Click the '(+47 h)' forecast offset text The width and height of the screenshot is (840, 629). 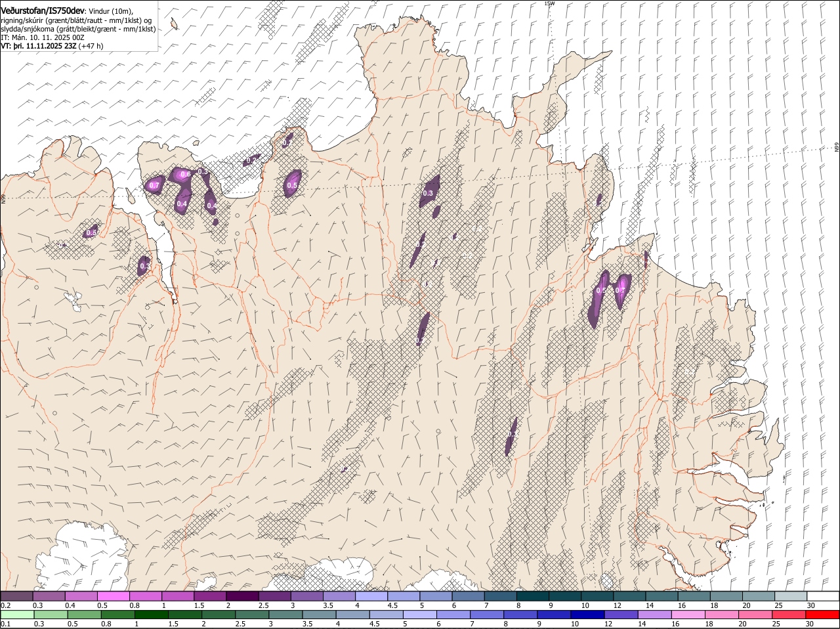(91, 46)
